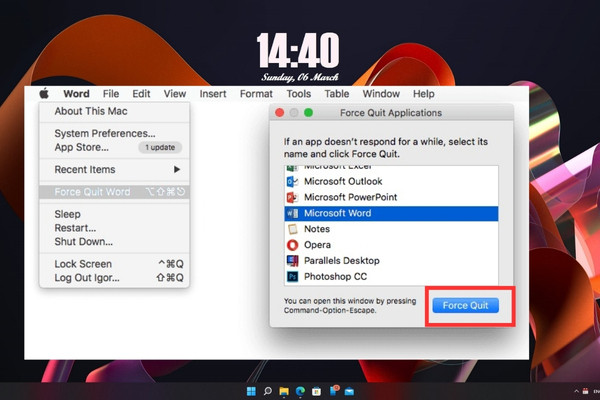Launch File Explorer from the taskbar
600x400 pixels.
(284, 391)
